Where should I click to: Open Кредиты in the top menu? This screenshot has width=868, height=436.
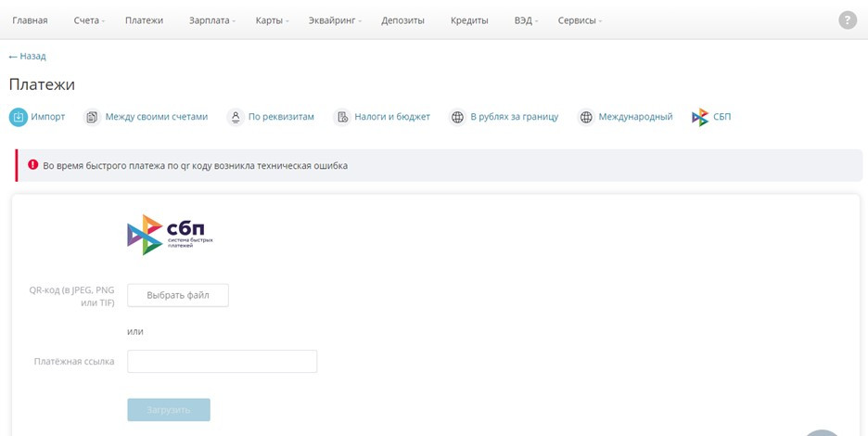469,20
